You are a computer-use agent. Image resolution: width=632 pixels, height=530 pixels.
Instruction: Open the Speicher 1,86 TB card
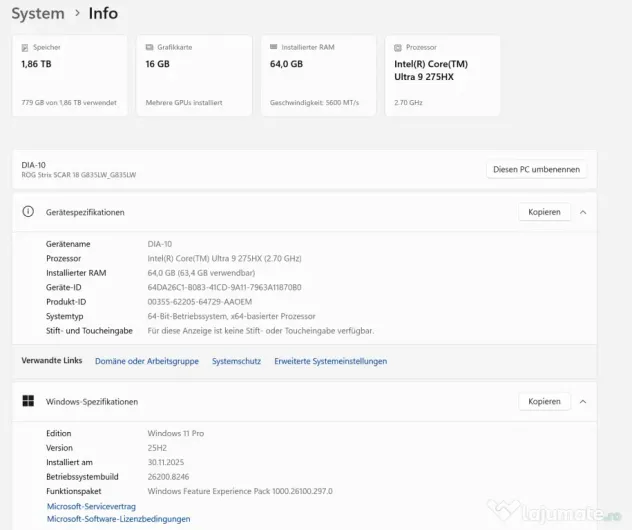pos(70,76)
